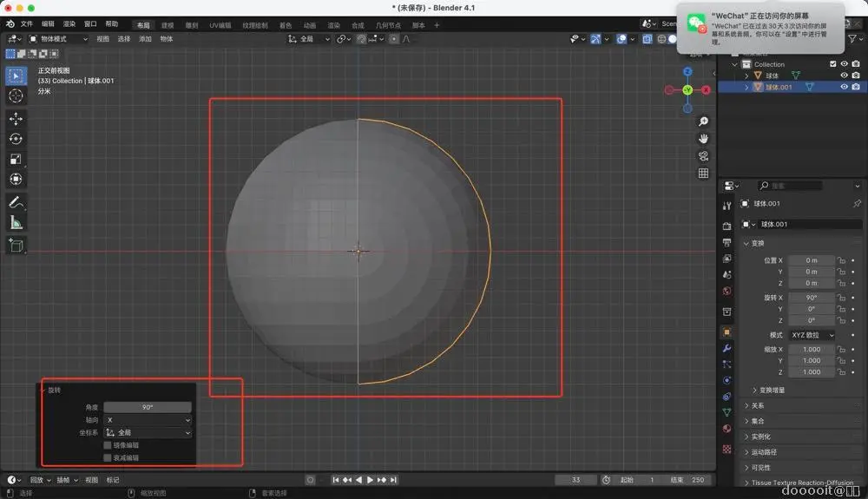This screenshot has width=868, height=499.
Task: Click the 添加 menu in viewport header
Action: click(x=145, y=39)
